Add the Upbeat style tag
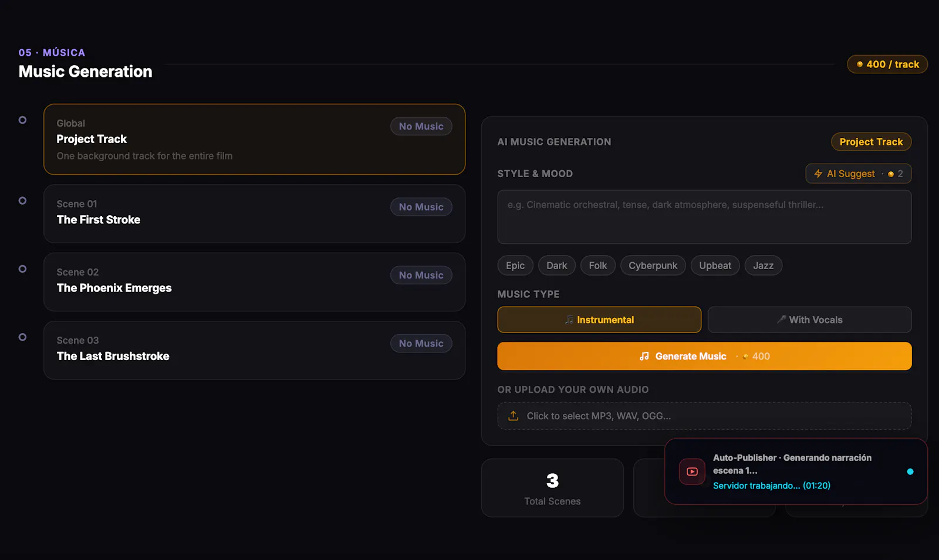The height and width of the screenshot is (560, 939). click(715, 266)
